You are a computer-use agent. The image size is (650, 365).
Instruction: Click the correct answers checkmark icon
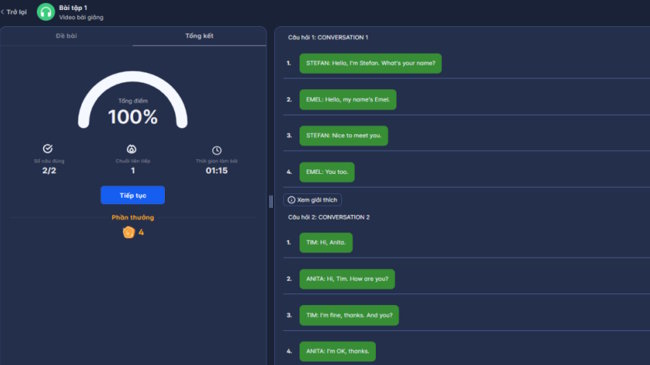tap(48, 148)
